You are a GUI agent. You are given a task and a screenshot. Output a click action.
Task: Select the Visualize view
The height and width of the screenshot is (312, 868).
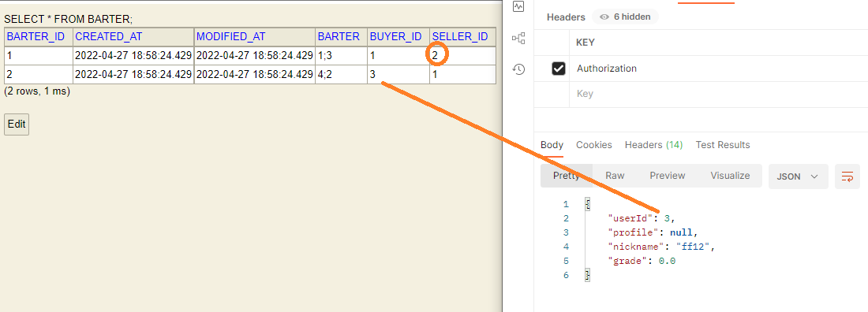tap(730, 176)
